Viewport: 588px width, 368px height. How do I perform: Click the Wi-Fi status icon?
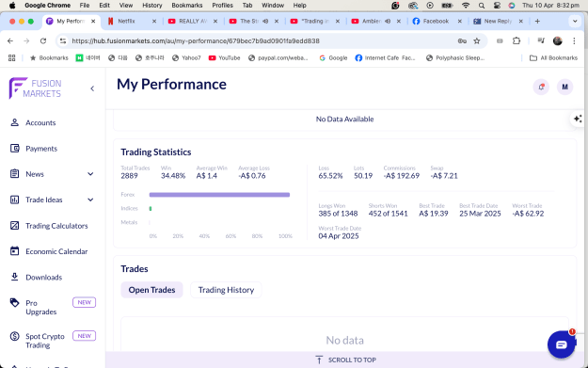tap(466, 6)
